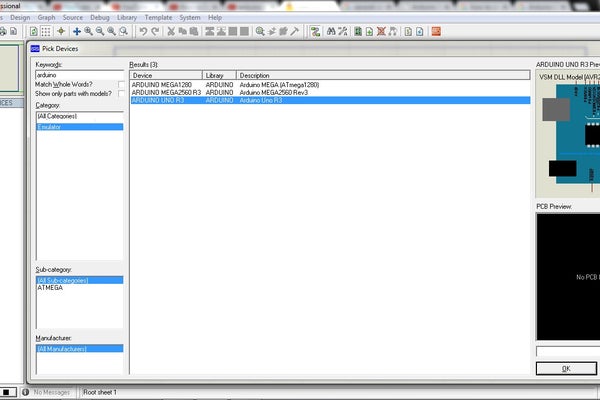The width and height of the screenshot is (600, 400).
Task: Click the Copy icon in toolbar
Action: coord(183,31)
